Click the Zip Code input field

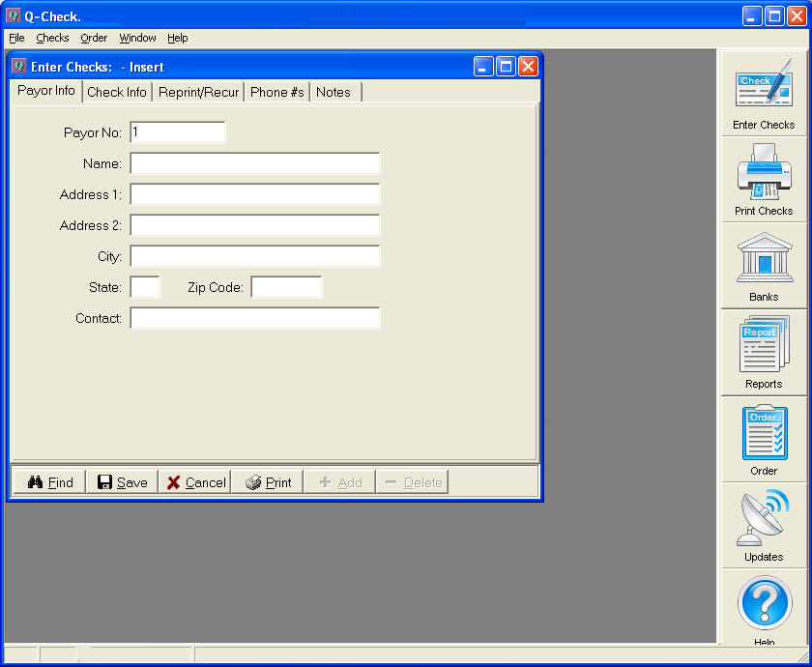click(286, 287)
